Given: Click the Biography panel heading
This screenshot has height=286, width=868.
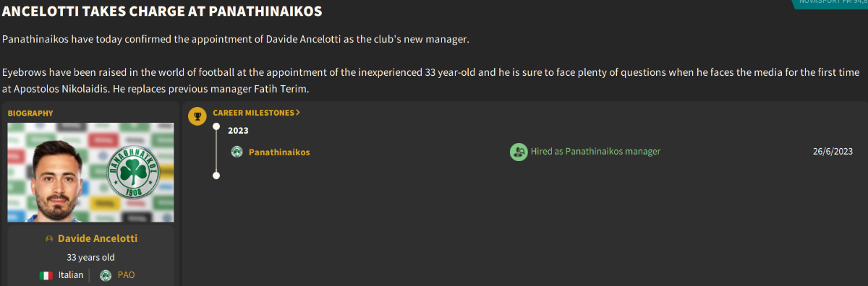Looking at the screenshot, I should point(30,113).
